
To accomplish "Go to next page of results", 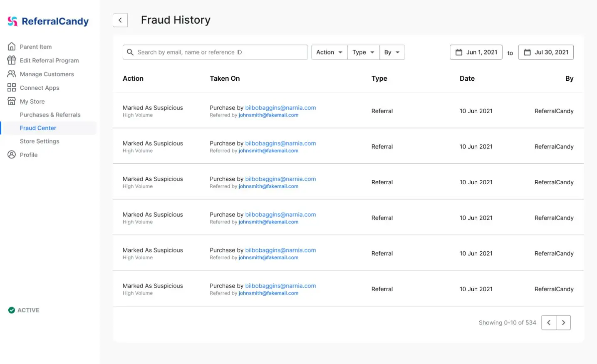I will coord(563,322).
